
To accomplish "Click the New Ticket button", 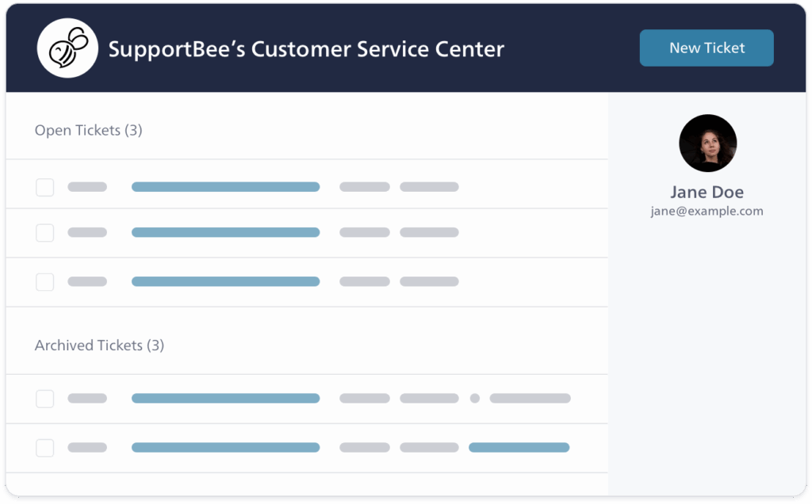I will point(707,48).
